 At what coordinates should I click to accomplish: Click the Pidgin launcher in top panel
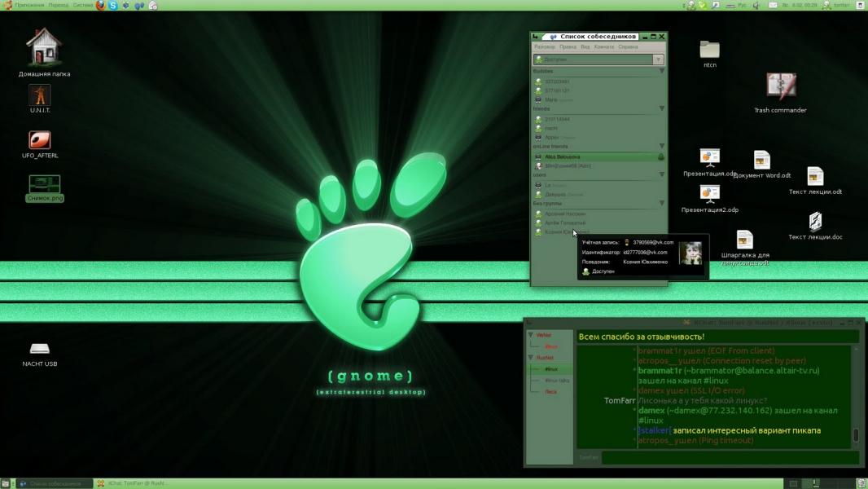coord(139,6)
